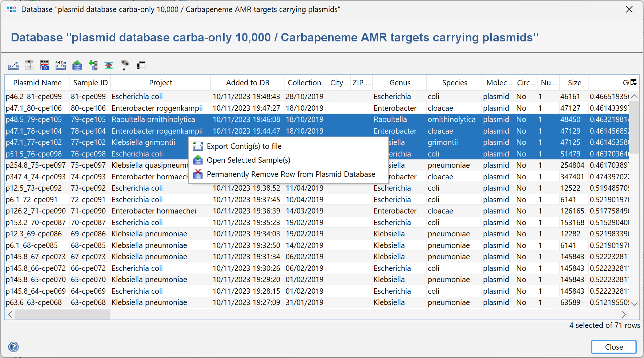Click the minimum spanning tree icon
Viewport: 644px width, 358px height.
click(125, 65)
